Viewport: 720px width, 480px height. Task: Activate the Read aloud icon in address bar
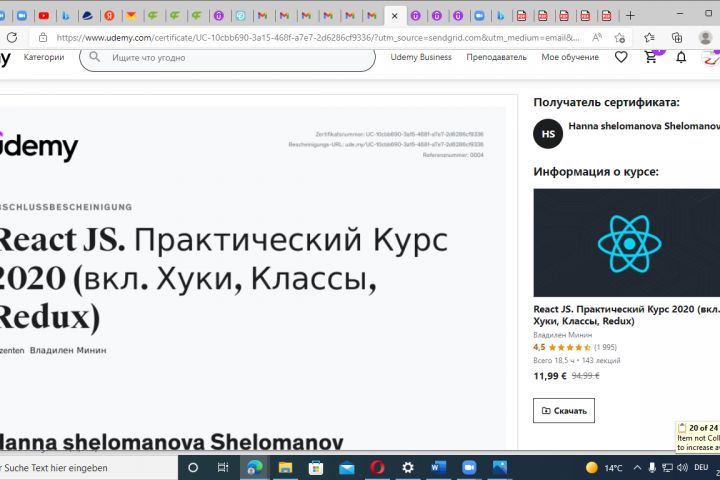click(x=597, y=37)
